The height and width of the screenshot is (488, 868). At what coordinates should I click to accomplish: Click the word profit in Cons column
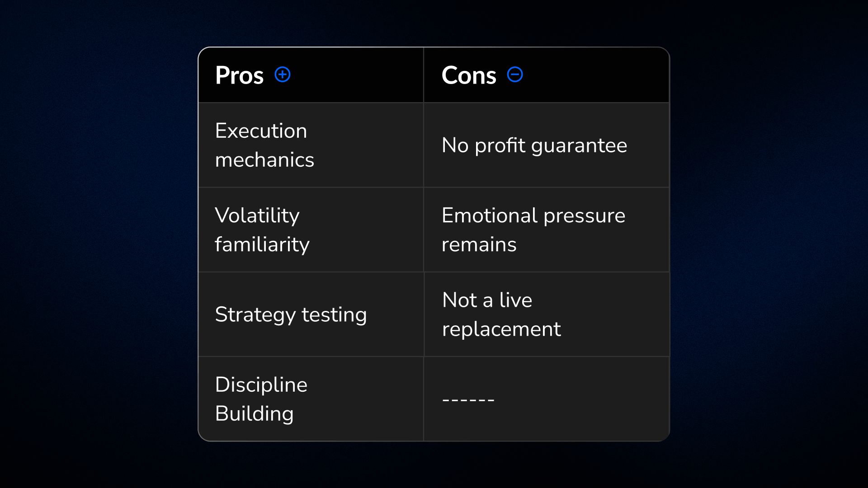click(x=500, y=145)
